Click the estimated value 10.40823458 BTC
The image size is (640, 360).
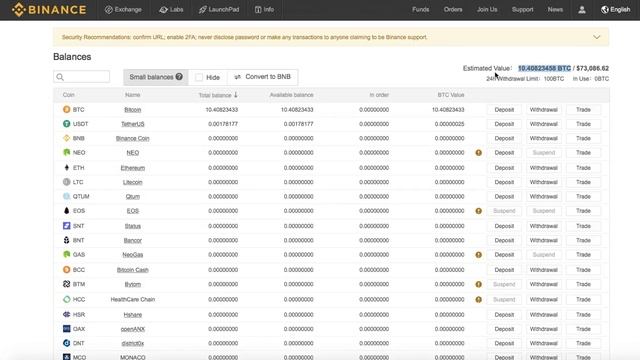(544, 68)
